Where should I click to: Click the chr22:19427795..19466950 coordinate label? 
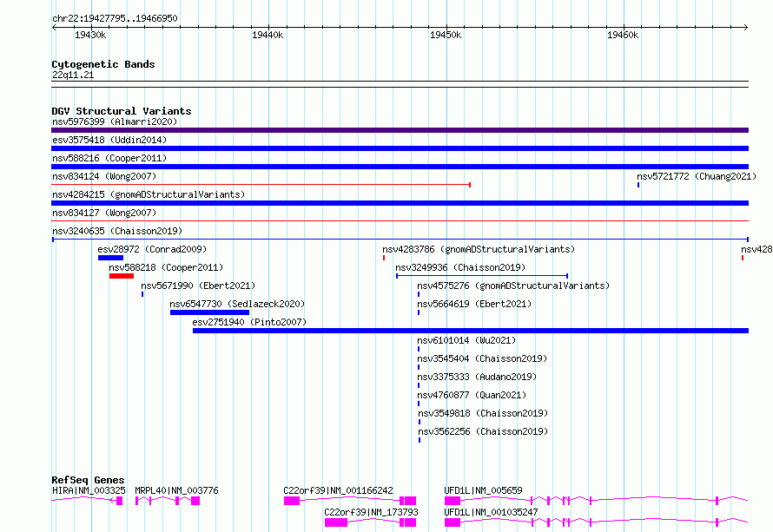pyautogui.click(x=115, y=18)
